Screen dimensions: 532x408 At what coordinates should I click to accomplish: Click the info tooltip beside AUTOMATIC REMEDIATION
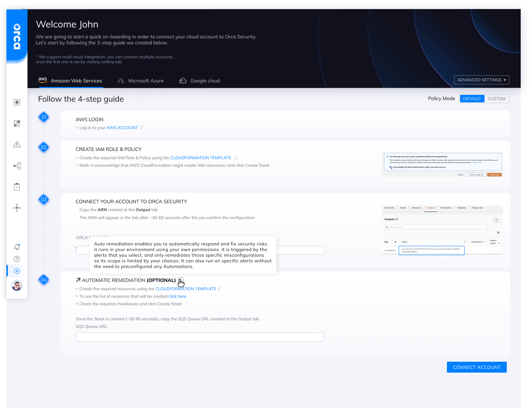180,280
